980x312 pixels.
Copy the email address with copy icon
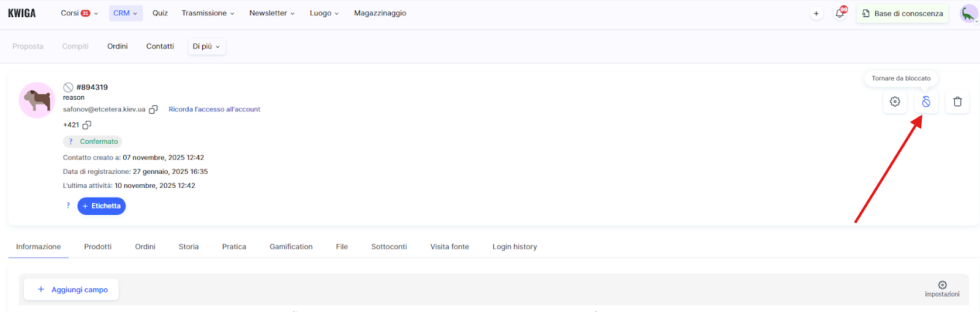tap(153, 110)
